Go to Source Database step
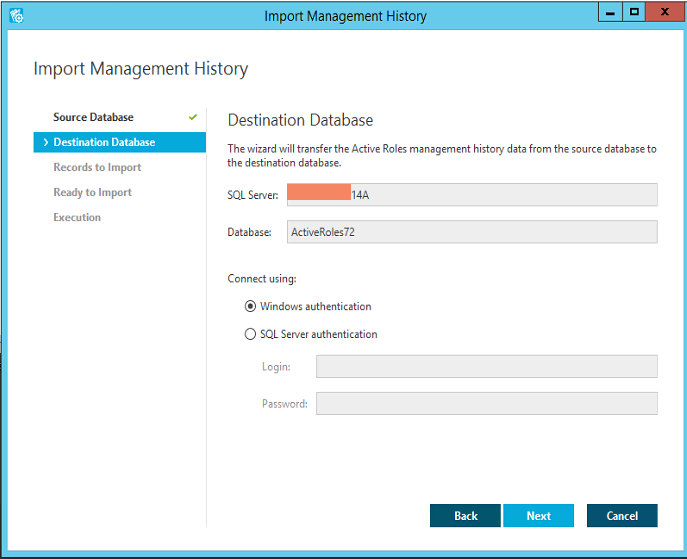This screenshot has width=687, height=559. (x=93, y=117)
